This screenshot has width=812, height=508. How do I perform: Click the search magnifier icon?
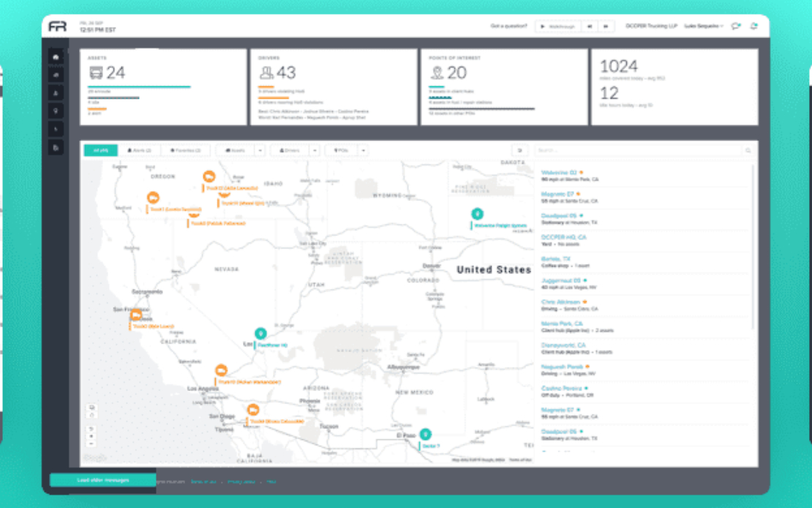tap(748, 151)
